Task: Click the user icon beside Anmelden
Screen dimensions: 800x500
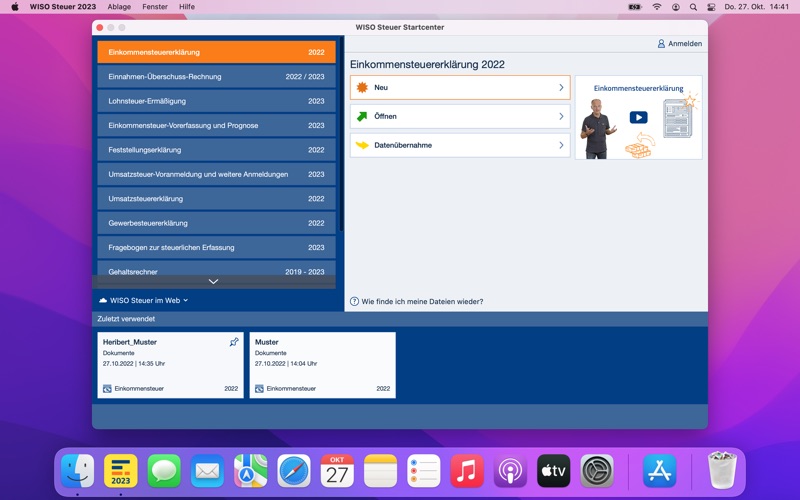Action: click(x=661, y=44)
